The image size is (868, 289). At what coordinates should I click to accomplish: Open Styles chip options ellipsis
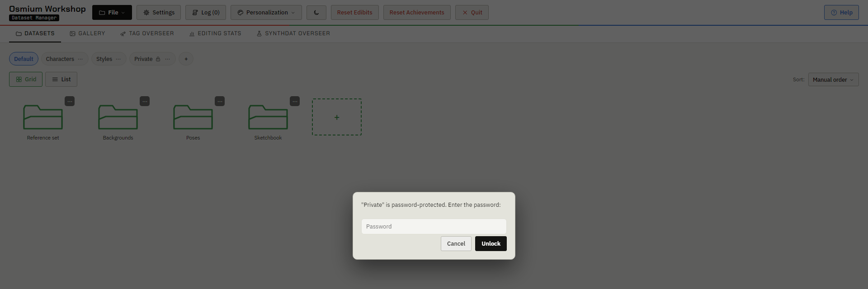pyautogui.click(x=118, y=59)
